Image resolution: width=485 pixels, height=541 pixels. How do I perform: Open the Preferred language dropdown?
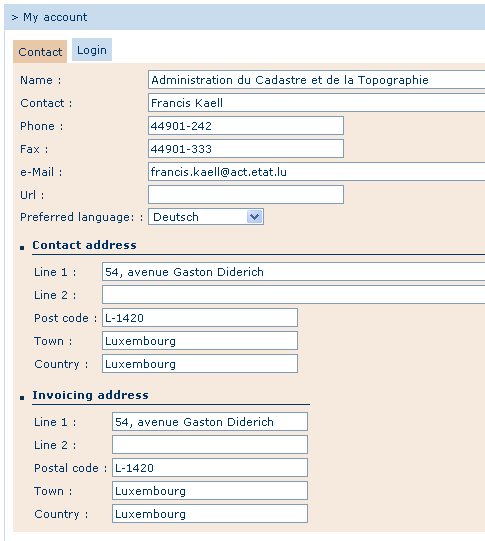(206, 217)
